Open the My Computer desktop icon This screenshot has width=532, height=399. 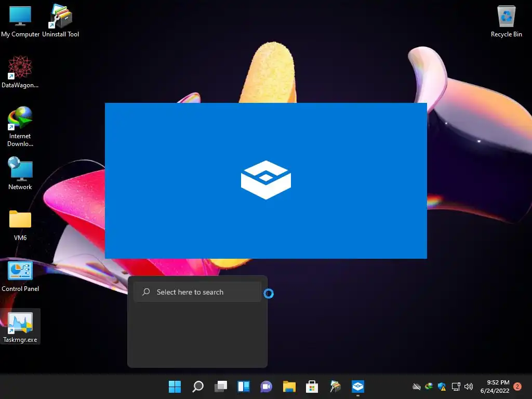tap(20, 20)
